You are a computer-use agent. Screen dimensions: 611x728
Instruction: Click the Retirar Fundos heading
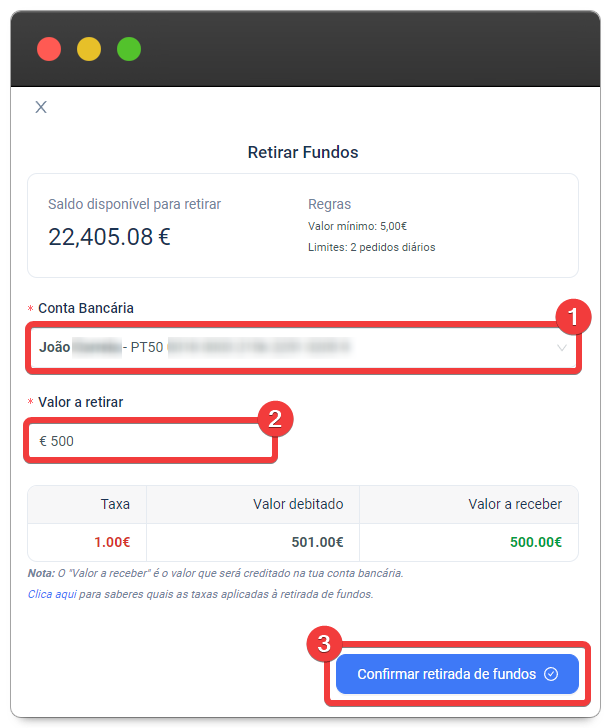click(303, 153)
